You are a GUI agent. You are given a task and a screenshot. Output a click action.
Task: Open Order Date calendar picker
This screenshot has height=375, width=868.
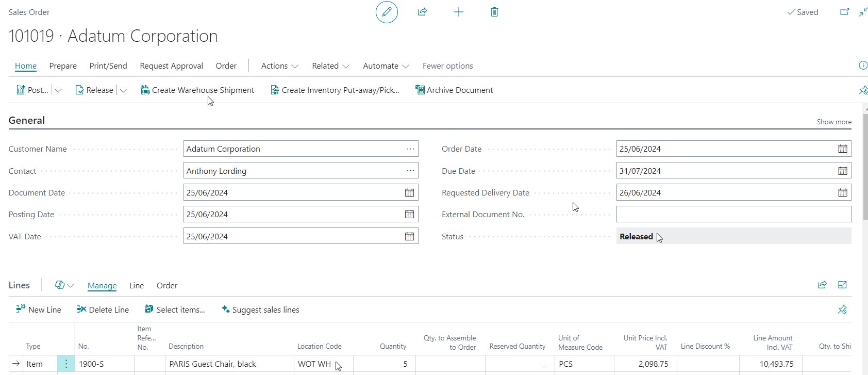[843, 149]
